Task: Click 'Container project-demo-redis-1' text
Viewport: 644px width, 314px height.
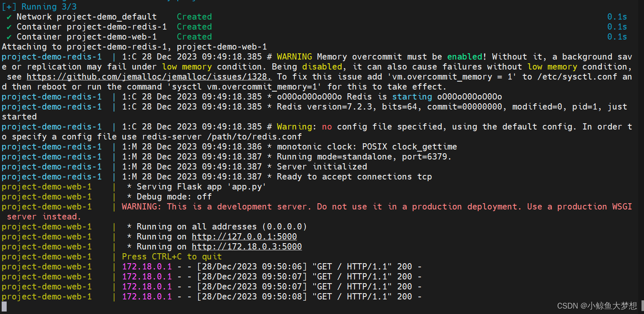Action: point(92,27)
